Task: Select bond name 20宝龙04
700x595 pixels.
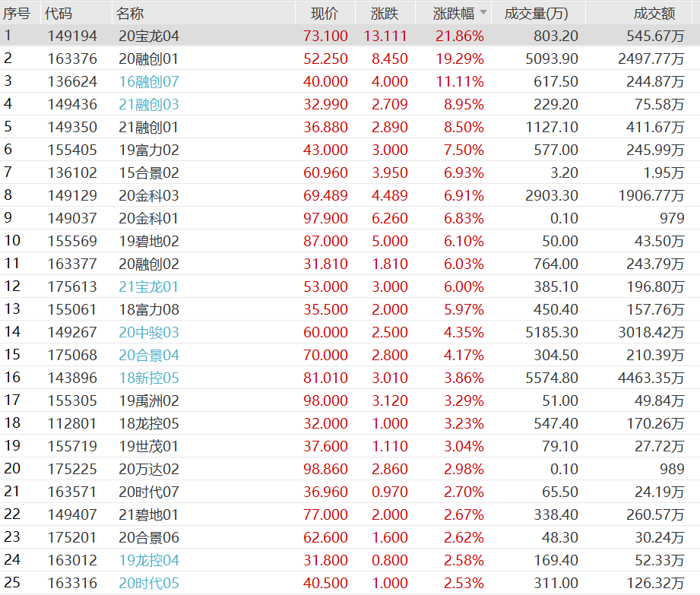Action: point(149,36)
